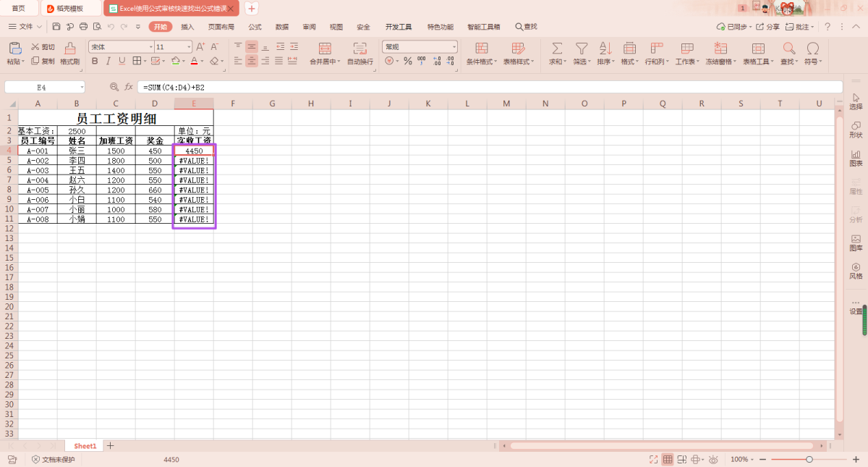Click the 分享 (Share) button

[768, 27]
